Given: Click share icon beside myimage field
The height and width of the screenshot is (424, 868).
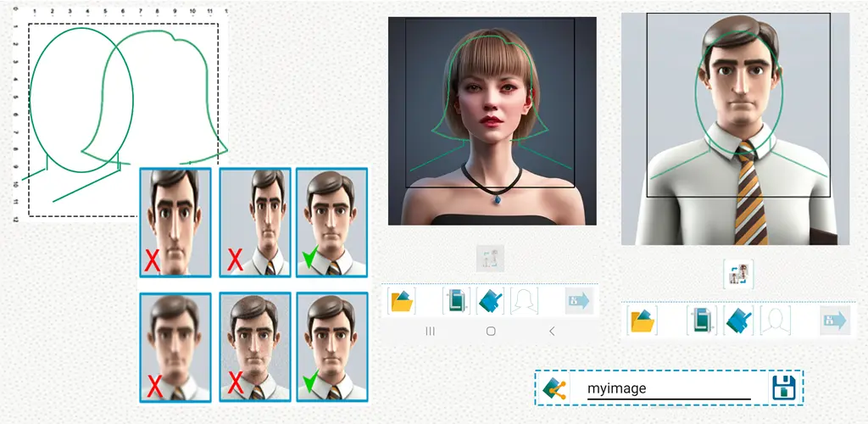Looking at the screenshot, I should click(554, 388).
